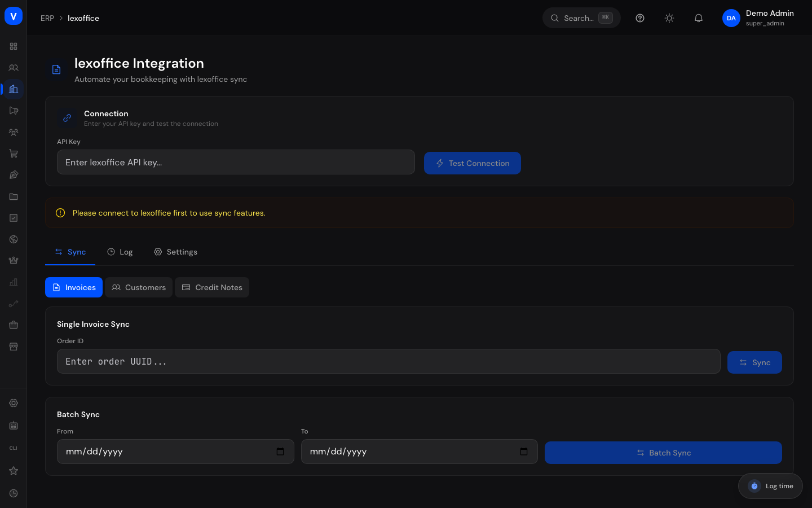
Task: Open the globe icon in sidebar
Action: point(14,239)
